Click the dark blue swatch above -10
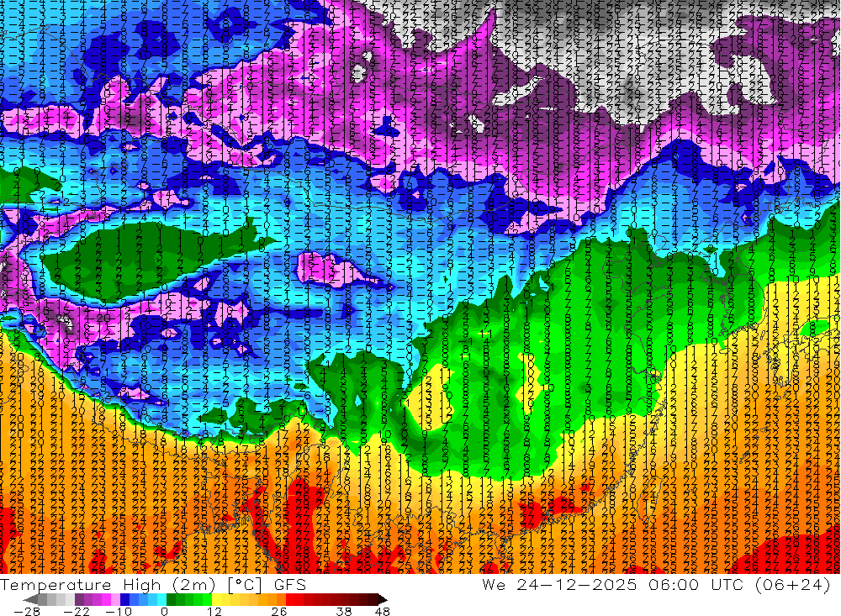Screen dimensions: 841x616 (125, 600)
